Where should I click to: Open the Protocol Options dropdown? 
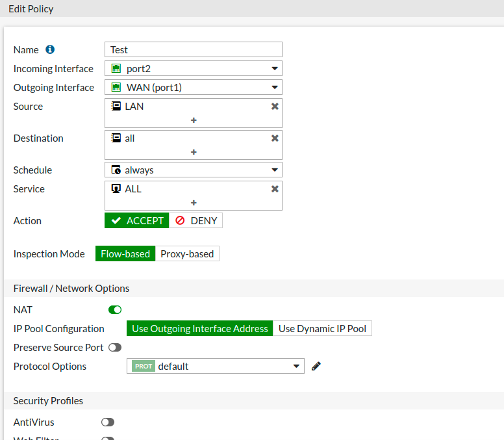[216, 367]
